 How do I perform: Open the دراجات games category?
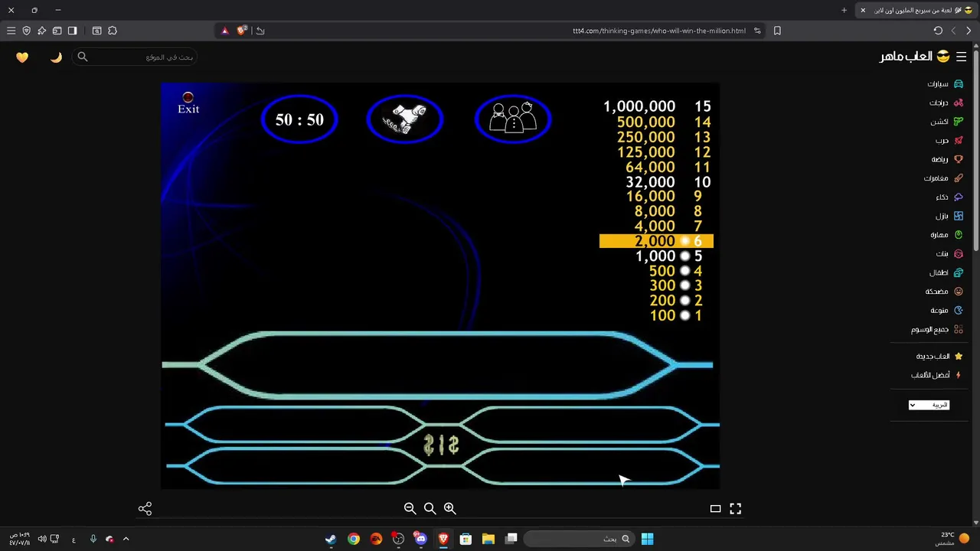[x=946, y=103]
